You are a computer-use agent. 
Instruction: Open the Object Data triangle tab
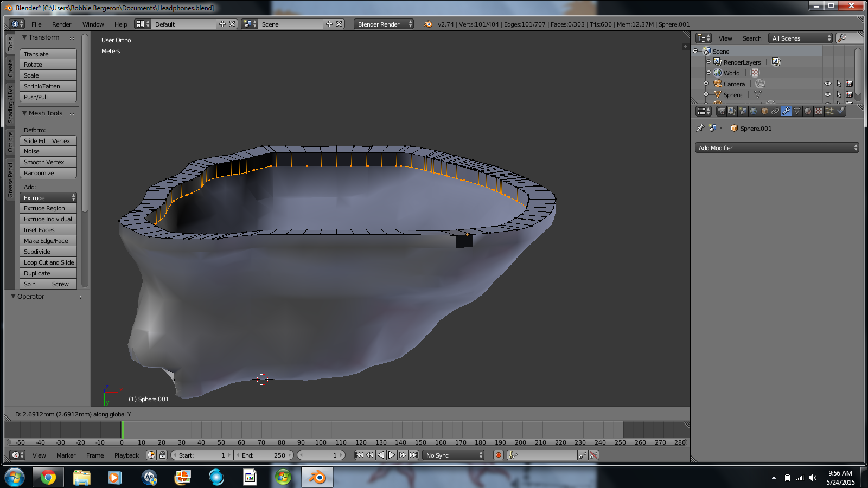click(797, 111)
